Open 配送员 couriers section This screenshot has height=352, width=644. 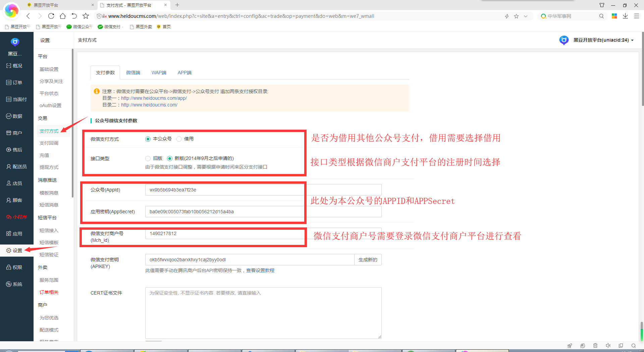[16, 167]
